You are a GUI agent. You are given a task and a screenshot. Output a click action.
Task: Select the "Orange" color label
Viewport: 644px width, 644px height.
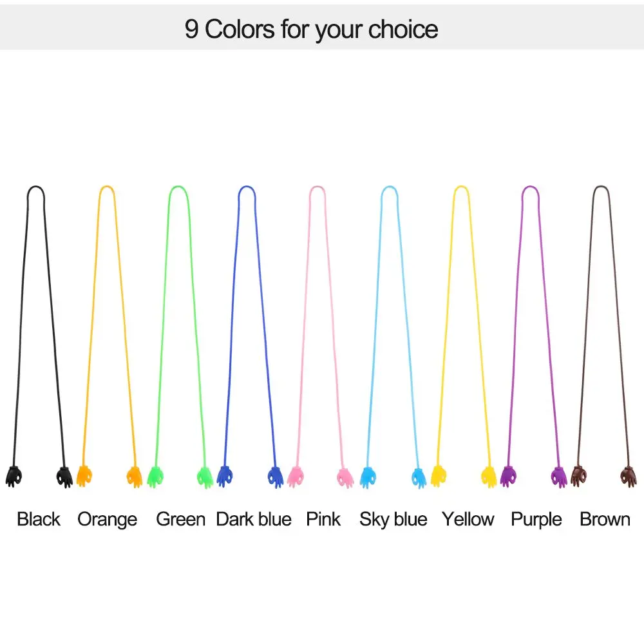(107, 519)
